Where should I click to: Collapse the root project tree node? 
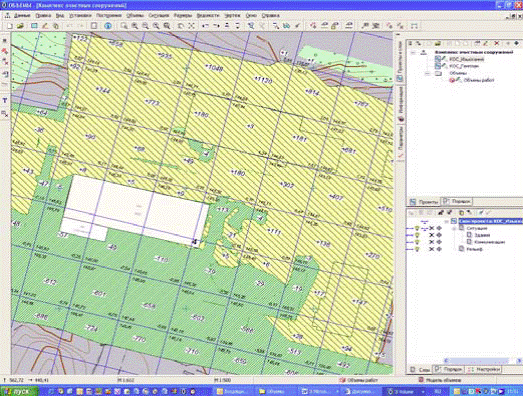pyautogui.click(x=413, y=52)
